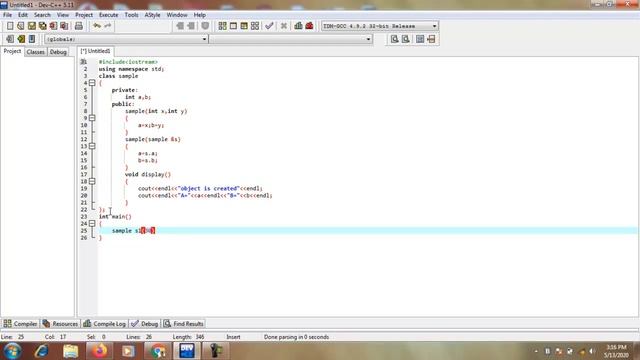The image size is (640, 360).
Task: Click the Close All toolbar icon
Action: coord(64,26)
